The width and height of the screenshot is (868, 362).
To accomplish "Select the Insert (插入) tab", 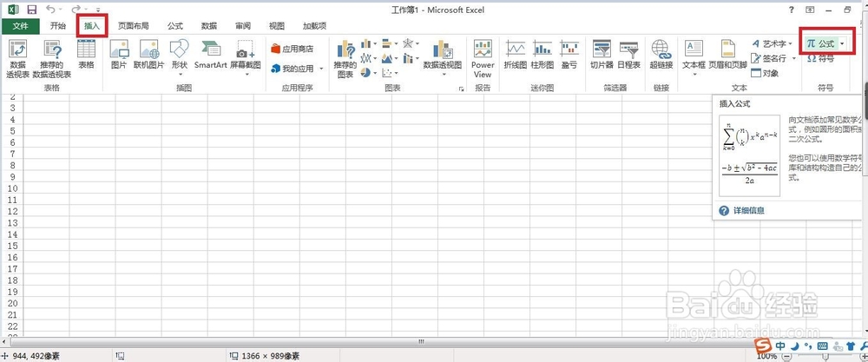I will (91, 25).
